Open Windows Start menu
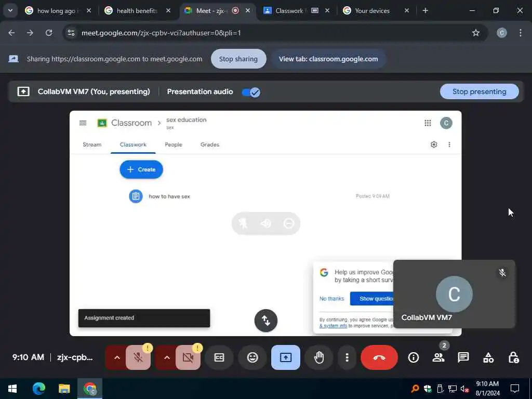 12,389
